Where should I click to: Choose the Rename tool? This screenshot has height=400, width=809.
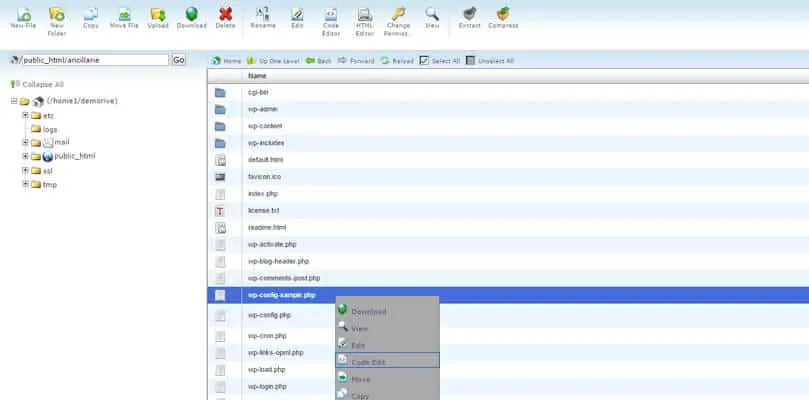point(263,17)
